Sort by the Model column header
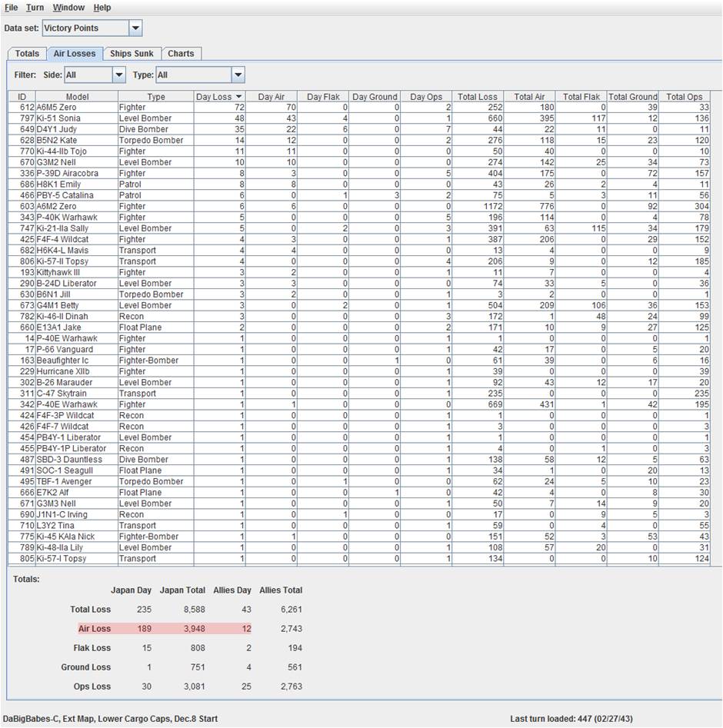This screenshot has height=728, width=723. 77,97
